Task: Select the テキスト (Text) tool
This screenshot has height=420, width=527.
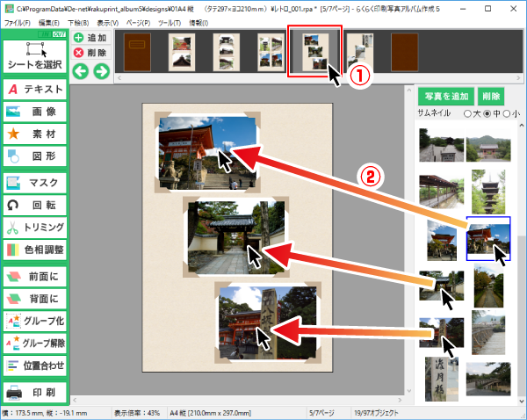Action: click(35, 90)
